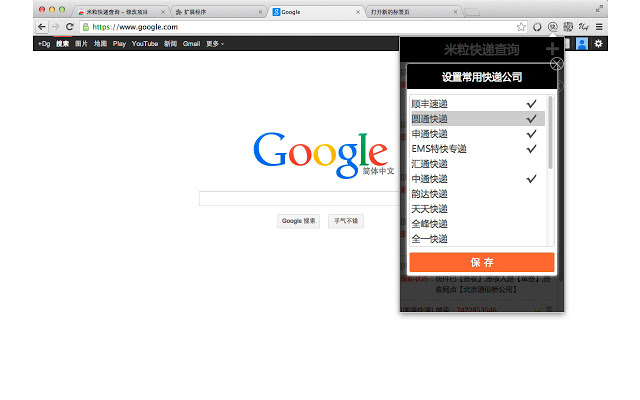Click the Google logo
The height and width of the screenshot is (400, 640).
tap(321, 154)
